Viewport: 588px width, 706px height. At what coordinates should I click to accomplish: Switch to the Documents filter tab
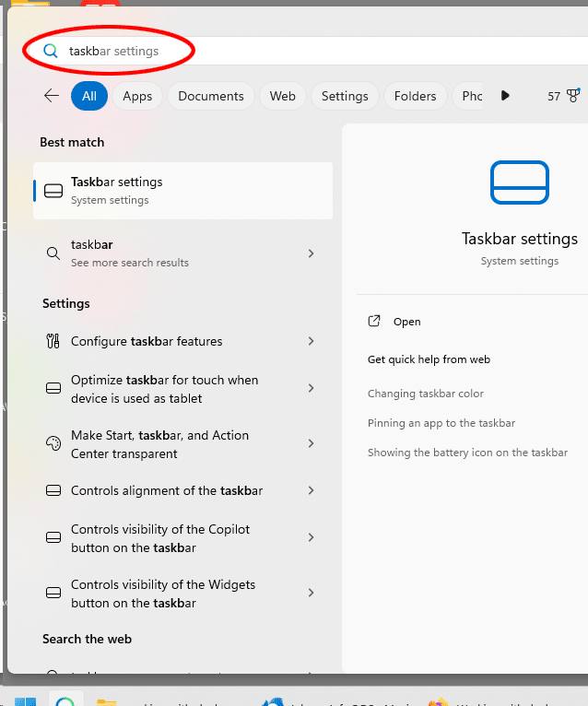211,96
